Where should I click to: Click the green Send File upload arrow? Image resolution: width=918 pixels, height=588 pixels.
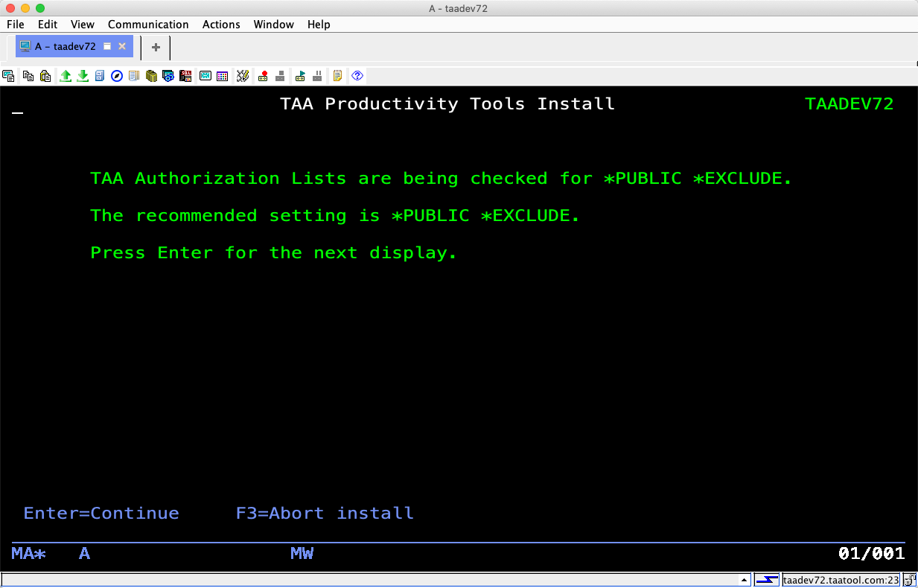[x=66, y=76]
